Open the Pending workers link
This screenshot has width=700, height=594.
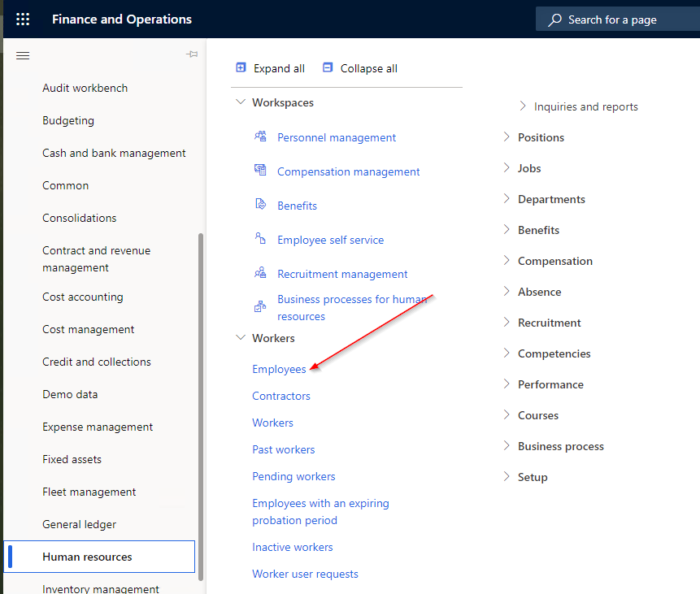(x=293, y=476)
